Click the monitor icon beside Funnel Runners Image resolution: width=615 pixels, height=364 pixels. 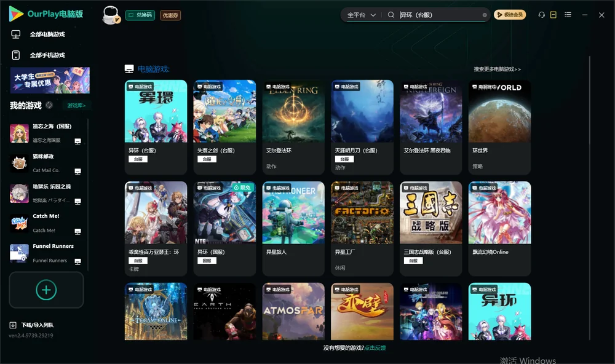click(77, 262)
